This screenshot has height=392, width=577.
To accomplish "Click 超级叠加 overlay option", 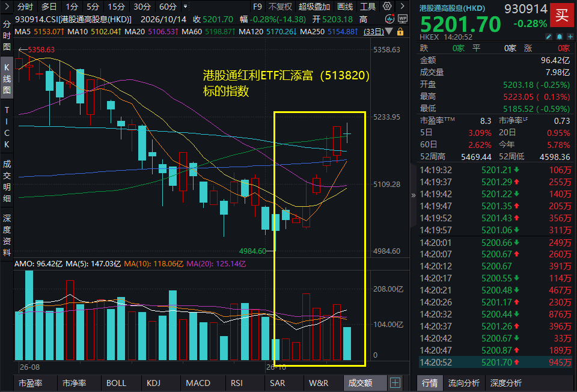I will 314,7.
